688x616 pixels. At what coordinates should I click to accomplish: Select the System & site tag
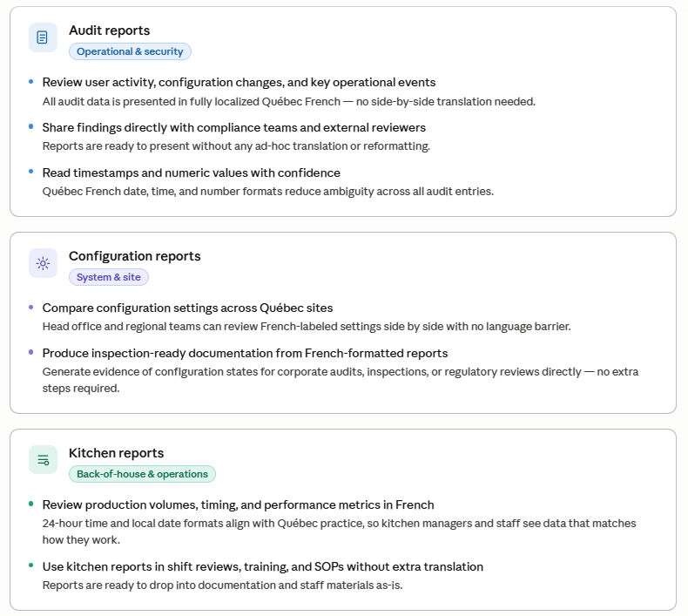click(108, 277)
